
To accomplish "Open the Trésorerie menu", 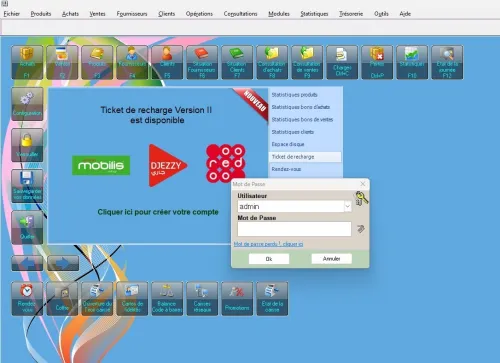I will point(351,14).
